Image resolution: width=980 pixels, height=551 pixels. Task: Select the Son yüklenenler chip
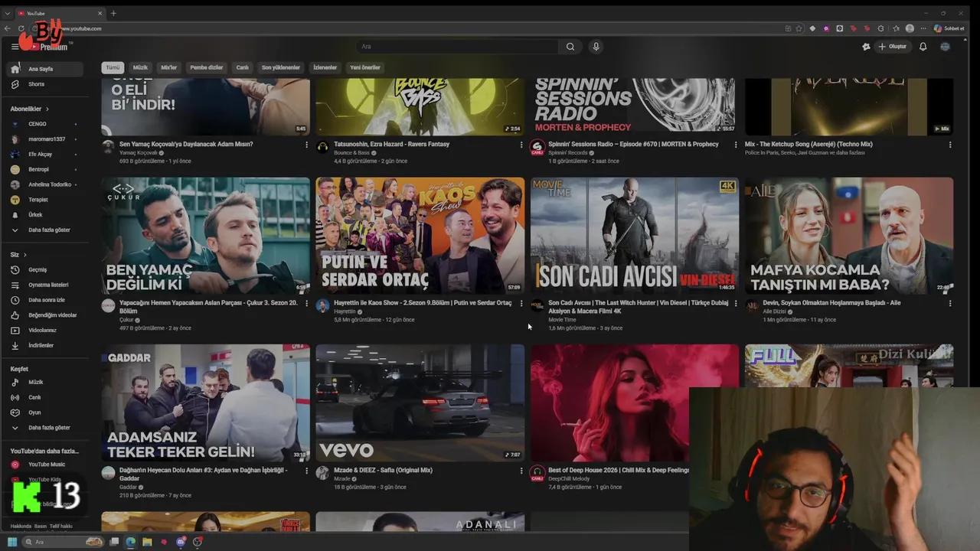(281, 67)
